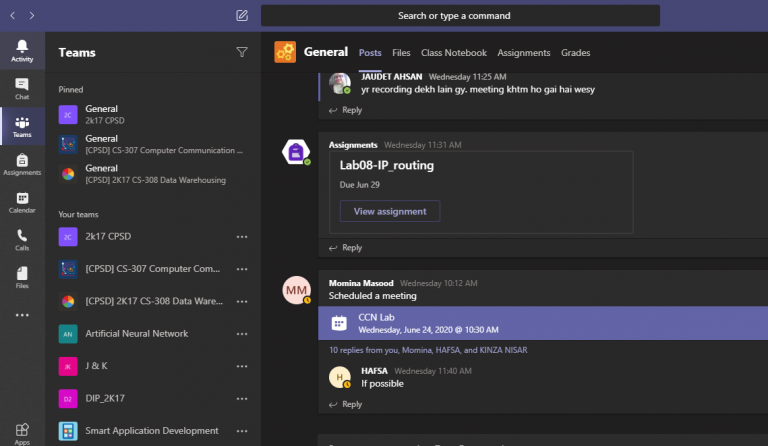Click the Assignments bot avatar icon

296,152
